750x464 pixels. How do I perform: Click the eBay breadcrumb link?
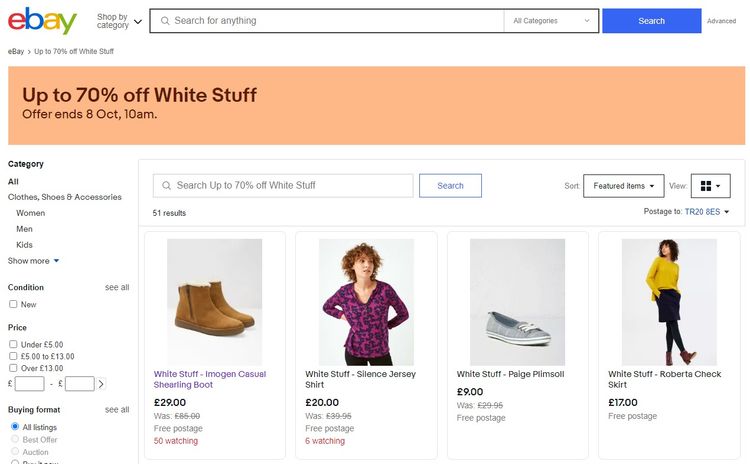click(x=16, y=51)
